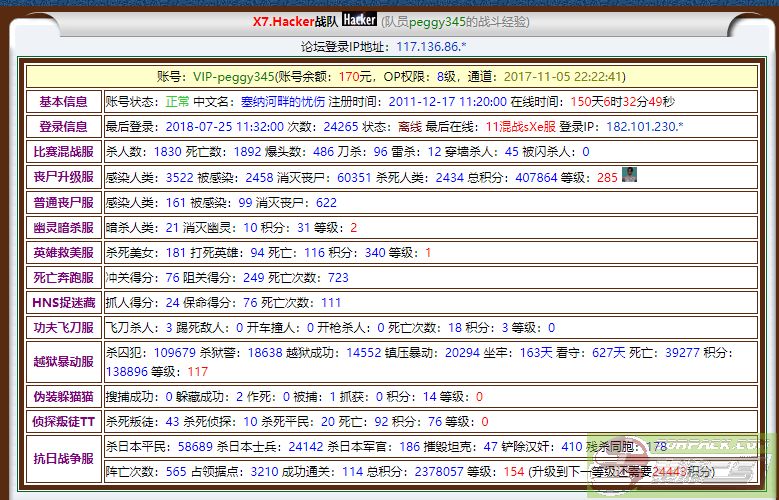
Task: Click the X7.Hacker战队 team name in header
Action: point(295,21)
